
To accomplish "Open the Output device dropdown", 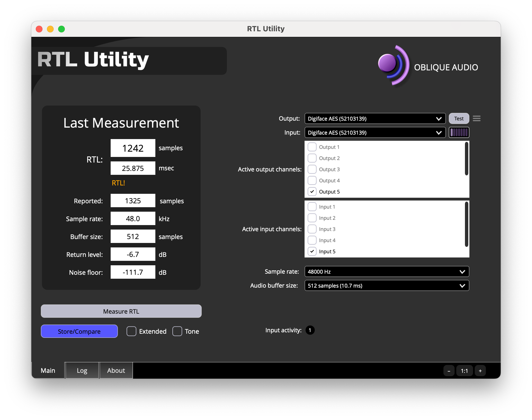I will tap(375, 118).
